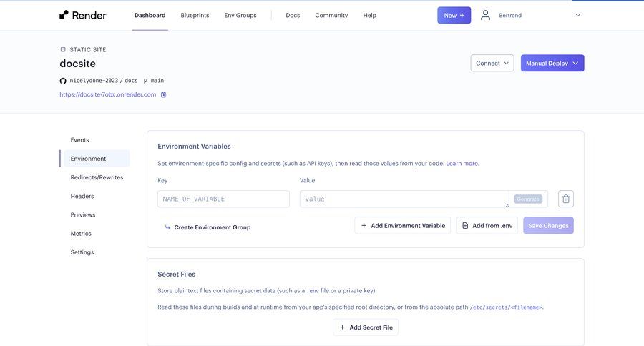Open the Docs link in header
The height and width of the screenshot is (346, 644).
coord(293,15)
